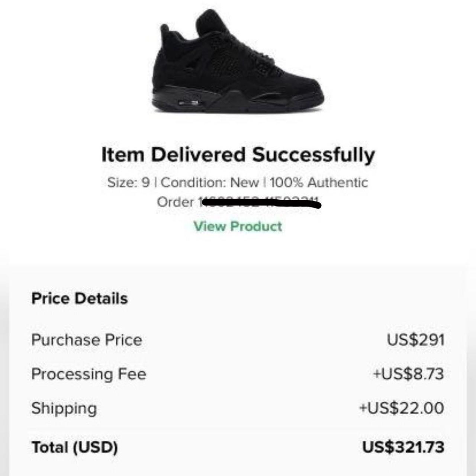The height and width of the screenshot is (476, 476).
Task: Tap the +US$22.00 shipping cost
Action: [x=402, y=408]
